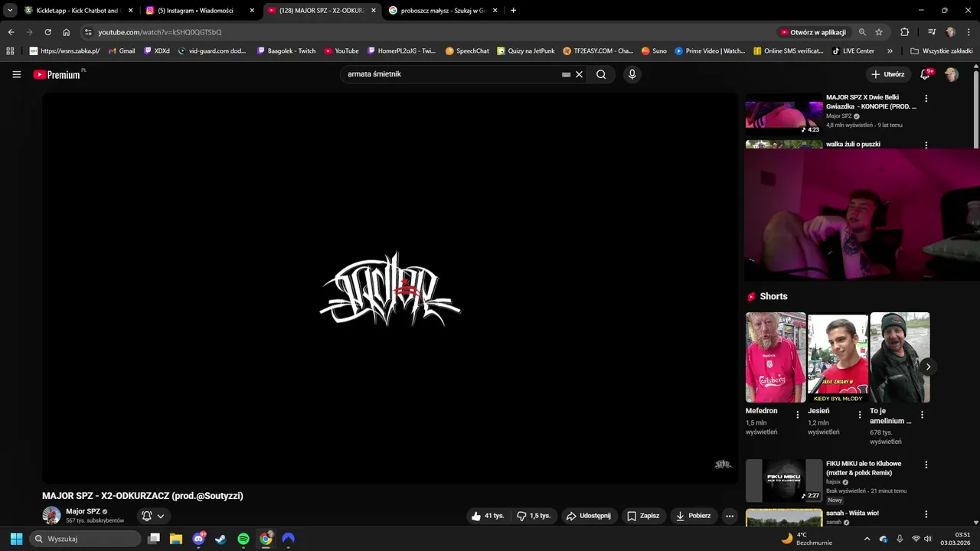This screenshot has height=551, width=980.
Task: Open Steam from the taskbar
Action: [x=220, y=539]
